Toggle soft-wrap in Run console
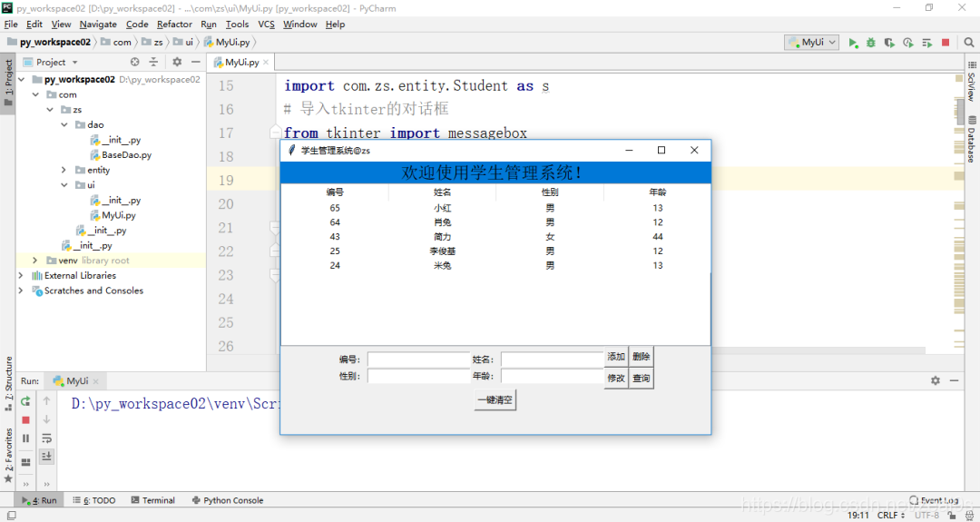Image resolution: width=980 pixels, height=522 pixels. click(46, 438)
